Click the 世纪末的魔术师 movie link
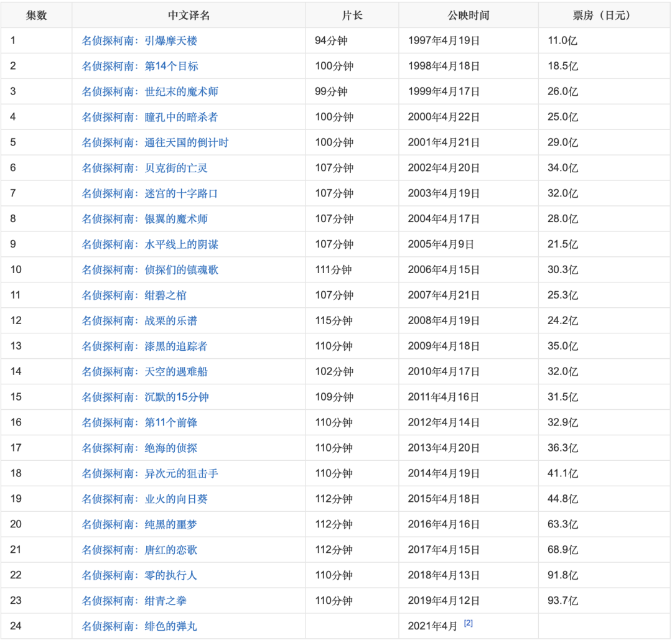The width and height of the screenshot is (672, 640). [x=150, y=92]
